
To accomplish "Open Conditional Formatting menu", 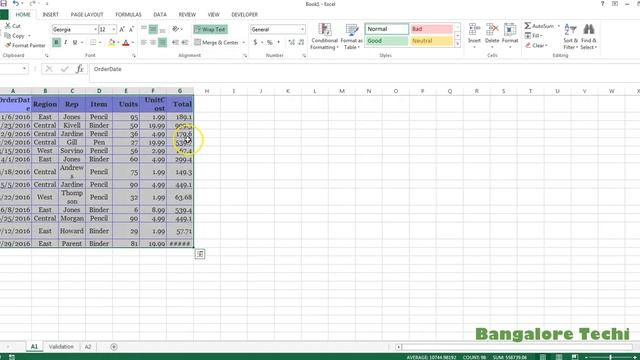I will click(324, 37).
